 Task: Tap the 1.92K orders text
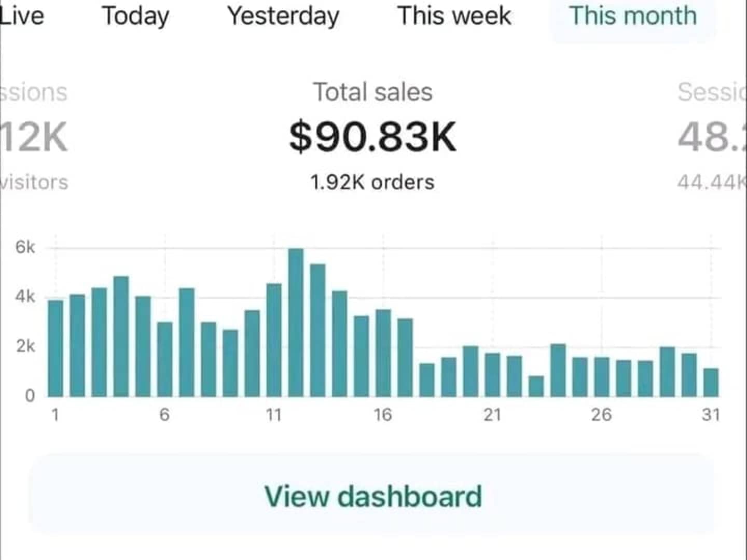pyautogui.click(x=372, y=183)
